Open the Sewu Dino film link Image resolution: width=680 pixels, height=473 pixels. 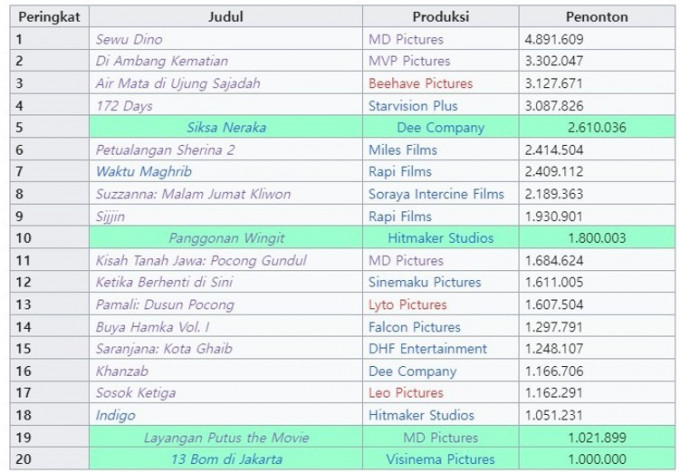(131, 39)
